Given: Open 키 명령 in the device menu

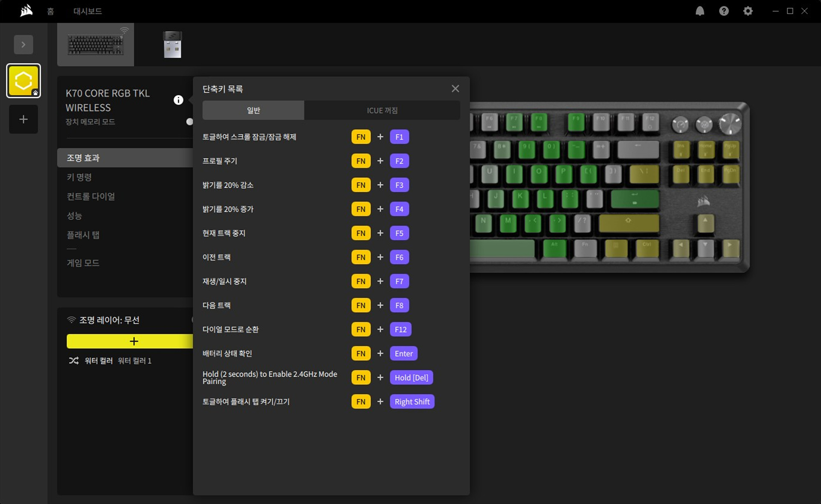Looking at the screenshot, I should [79, 177].
